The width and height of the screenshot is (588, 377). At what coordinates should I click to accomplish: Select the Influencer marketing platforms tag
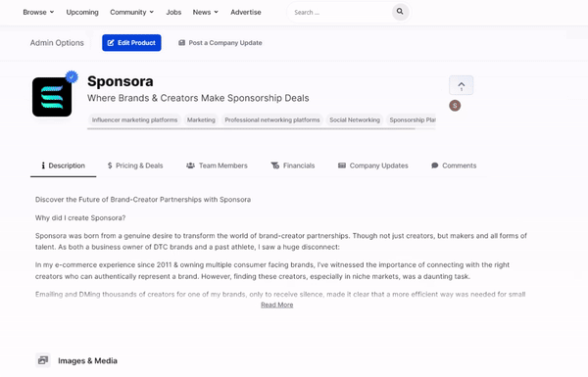[x=134, y=119]
